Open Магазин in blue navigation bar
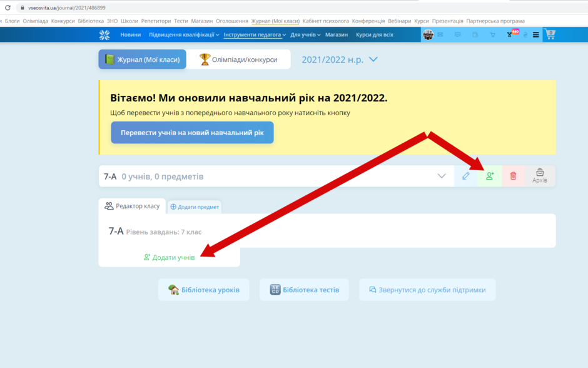Image resolution: width=588 pixels, height=368 pixels. [x=337, y=34]
